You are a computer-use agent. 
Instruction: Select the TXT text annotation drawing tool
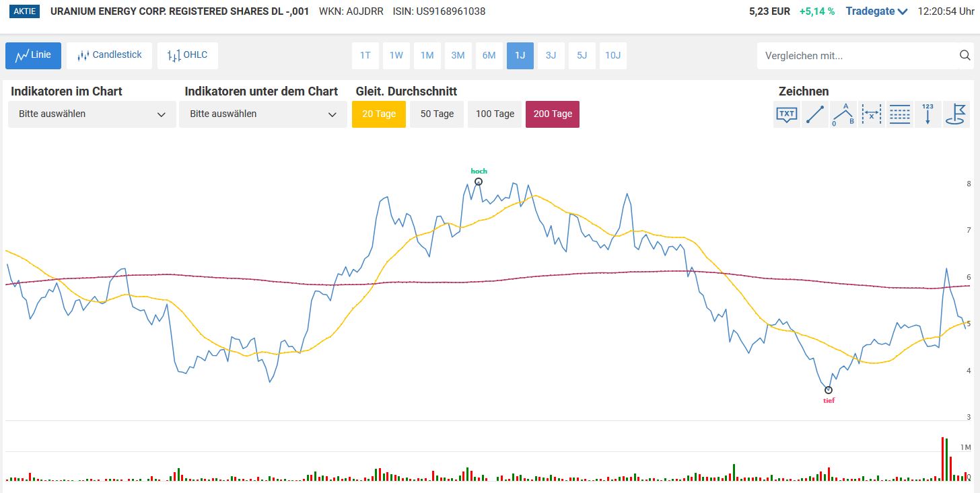pyautogui.click(x=787, y=114)
